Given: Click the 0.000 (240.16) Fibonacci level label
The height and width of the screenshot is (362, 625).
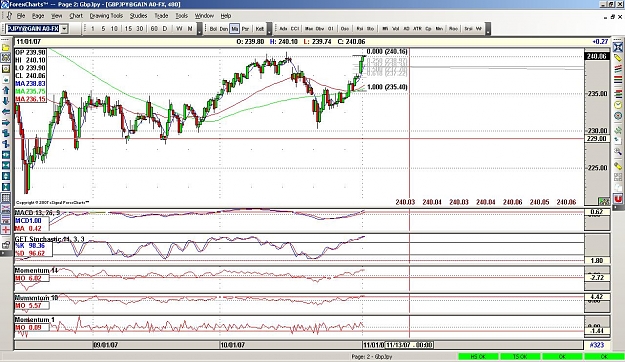Looking at the screenshot, I should coord(387,51).
